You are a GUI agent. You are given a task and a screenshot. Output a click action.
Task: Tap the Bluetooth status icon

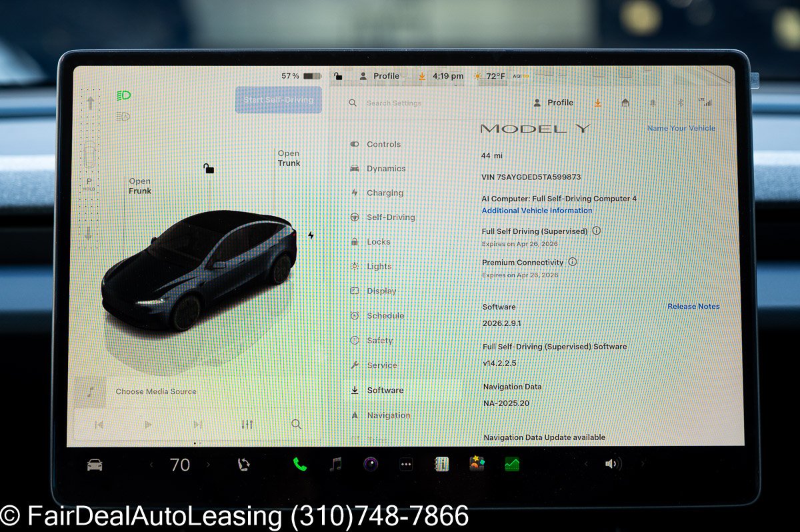pyautogui.click(x=679, y=103)
